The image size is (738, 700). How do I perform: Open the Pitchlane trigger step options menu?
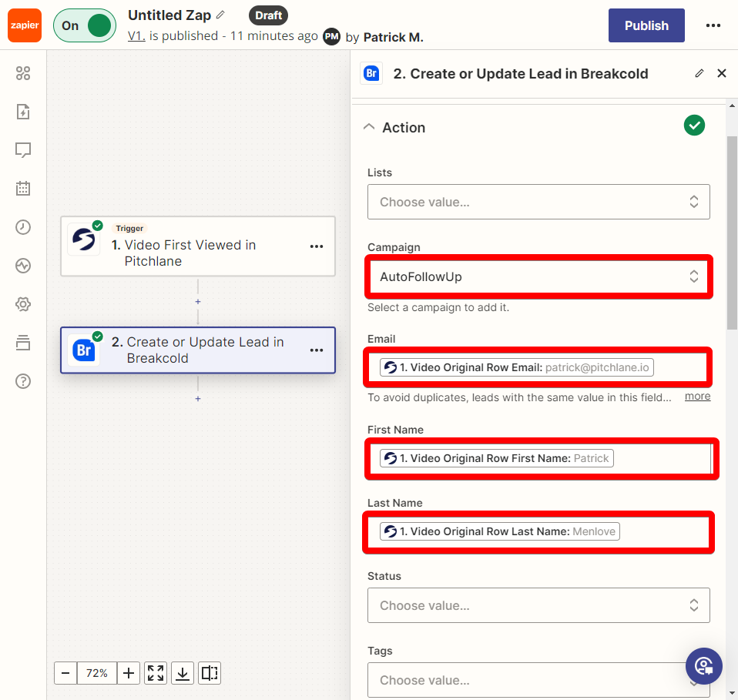coord(317,246)
